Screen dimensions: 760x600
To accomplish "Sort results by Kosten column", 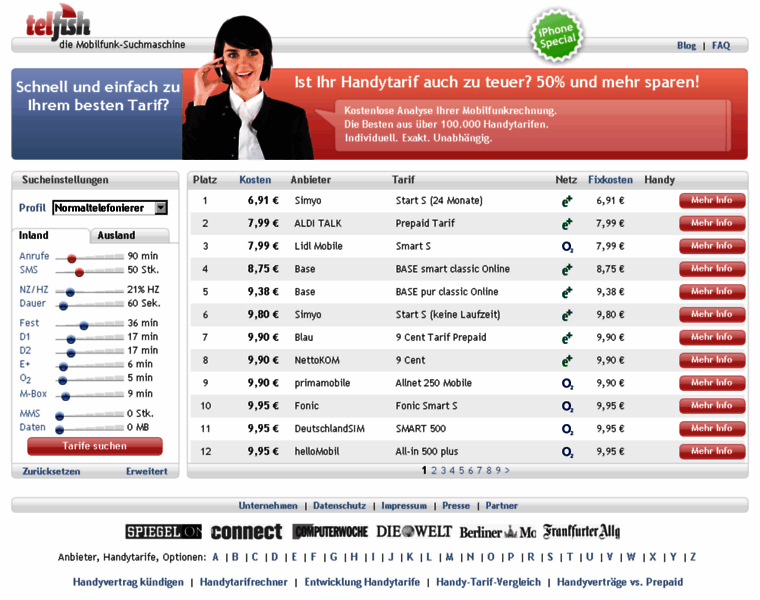I will point(255,180).
